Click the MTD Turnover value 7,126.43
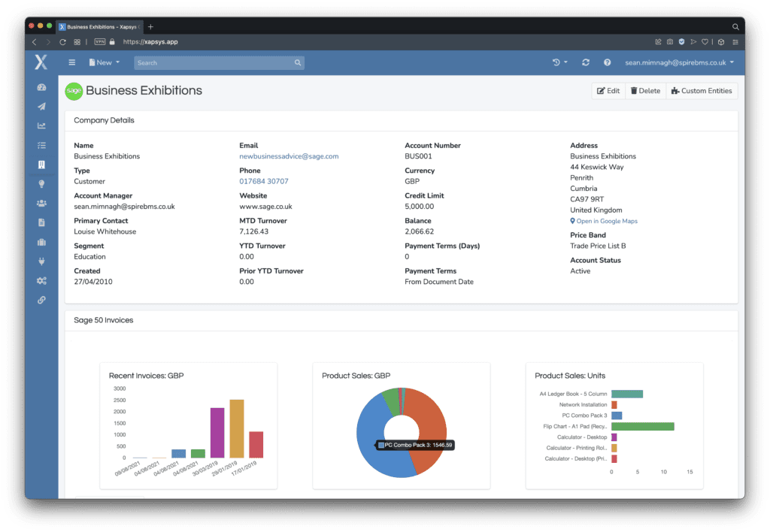The height and width of the screenshot is (532, 770). click(254, 231)
